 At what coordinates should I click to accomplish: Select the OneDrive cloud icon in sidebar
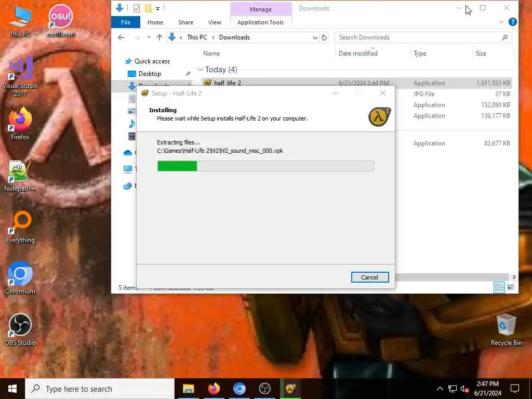(128, 153)
